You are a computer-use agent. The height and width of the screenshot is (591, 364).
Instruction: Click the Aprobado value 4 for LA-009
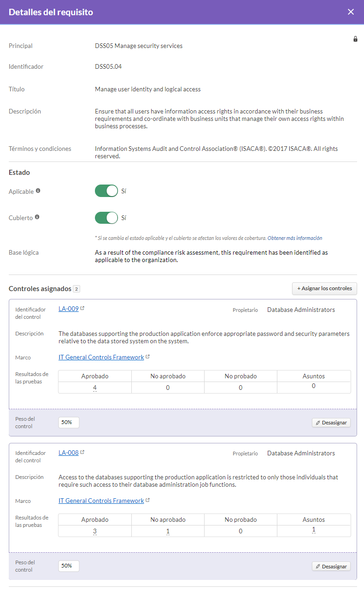94,388
